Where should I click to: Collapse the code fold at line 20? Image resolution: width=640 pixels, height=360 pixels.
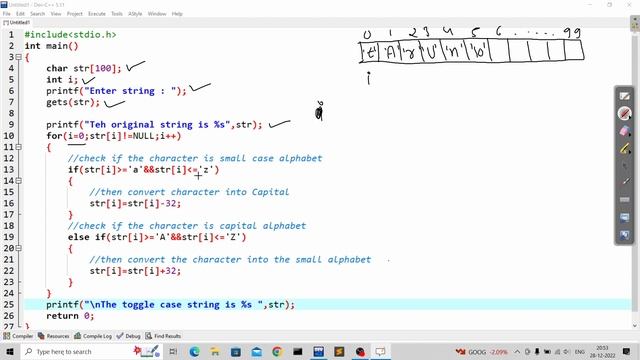[18, 248]
